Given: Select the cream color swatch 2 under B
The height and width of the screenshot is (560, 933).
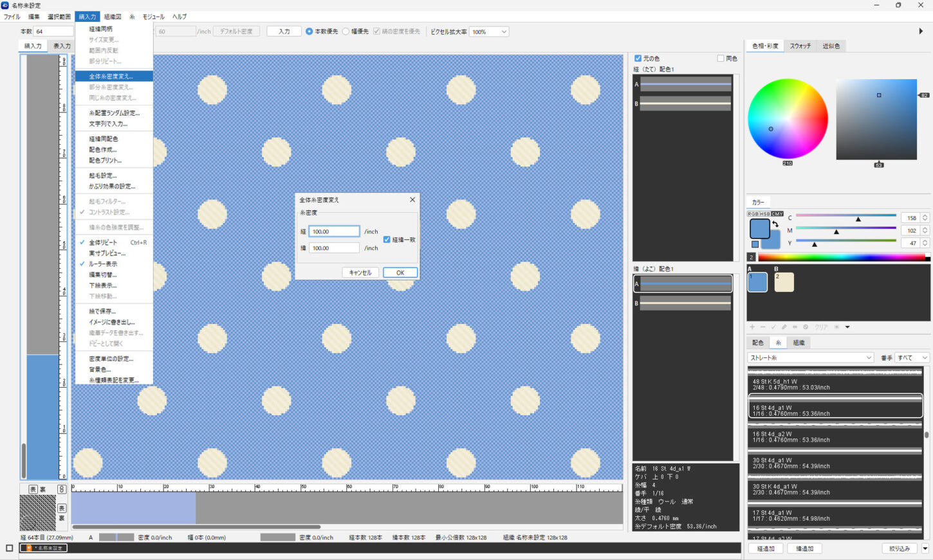Looking at the screenshot, I should click(x=784, y=282).
